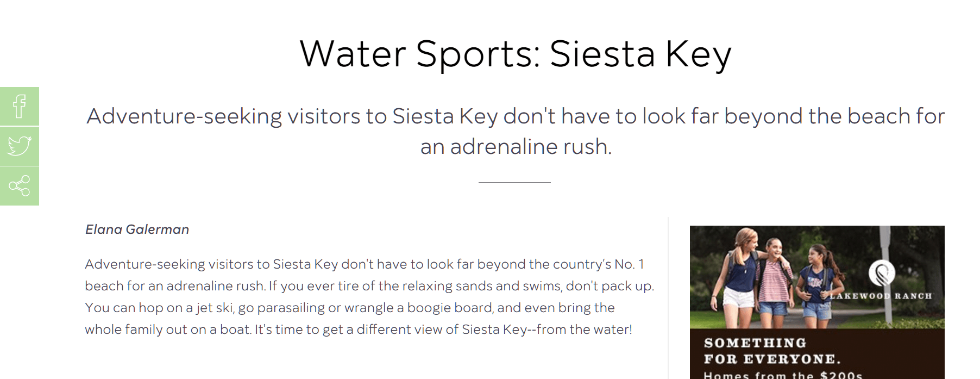The width and height of the screenshot is (980, 379).
Task: Click the 'LAKEWOOD RANCH' wordmark in ad
Action: click(x=881, y=296)
